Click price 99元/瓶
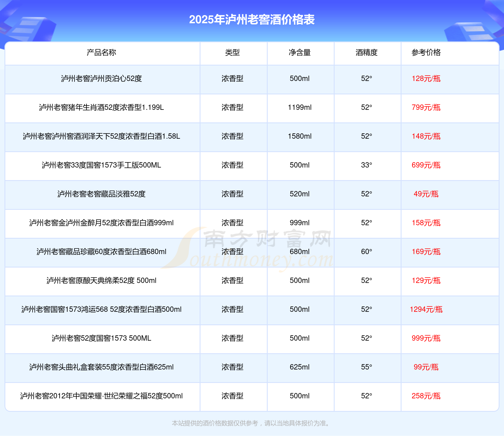504x437 pixels. tap(426, 367)
